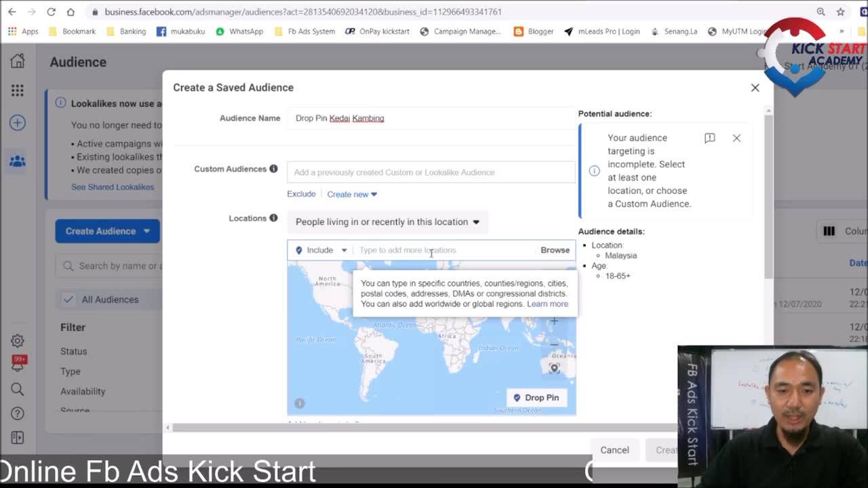Viewport: 868px width, 488px height.
Task: Click the dialog vertical scrollbar
Action: click(768, 197)
